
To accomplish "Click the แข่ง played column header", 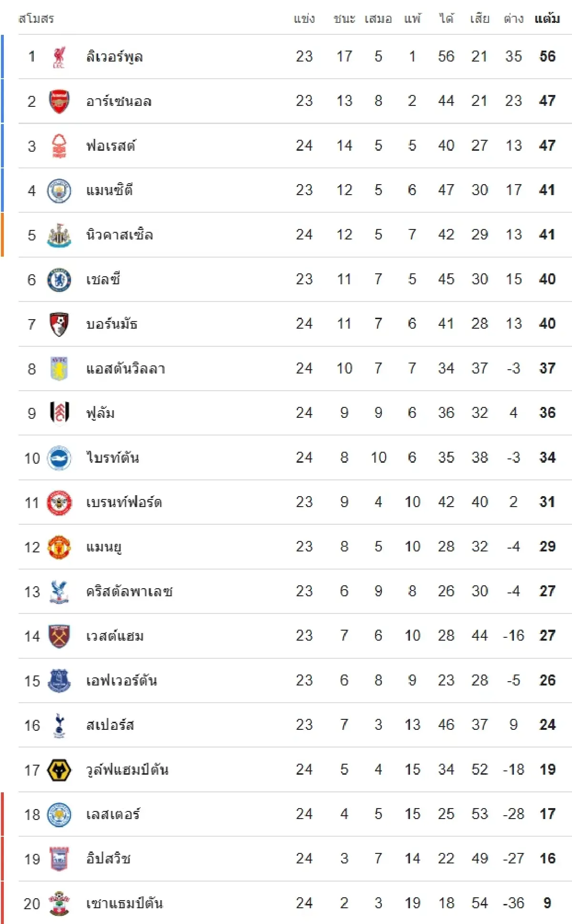I will tap(304, 19).
